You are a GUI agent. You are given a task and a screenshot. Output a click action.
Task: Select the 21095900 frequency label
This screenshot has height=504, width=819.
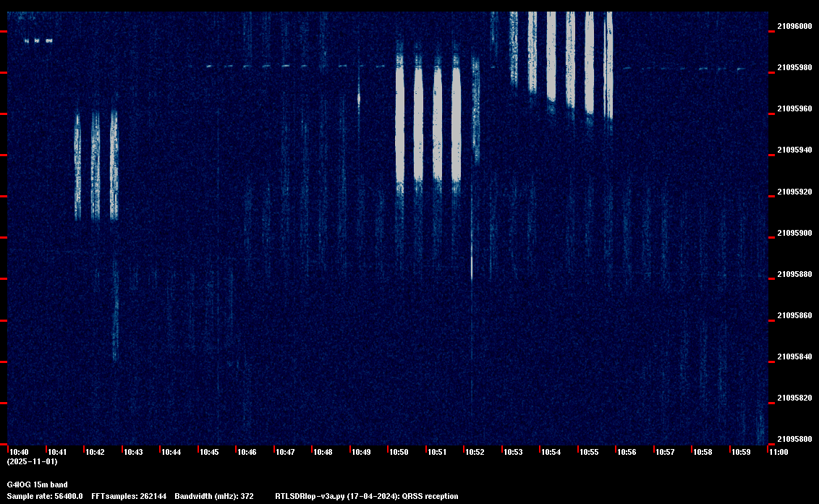tap(795, 233)
